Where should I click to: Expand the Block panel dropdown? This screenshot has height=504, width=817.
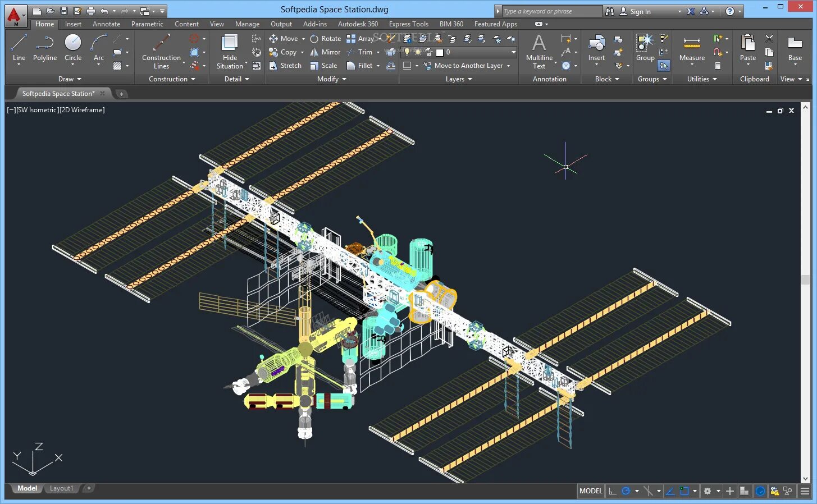pos(607,79)
